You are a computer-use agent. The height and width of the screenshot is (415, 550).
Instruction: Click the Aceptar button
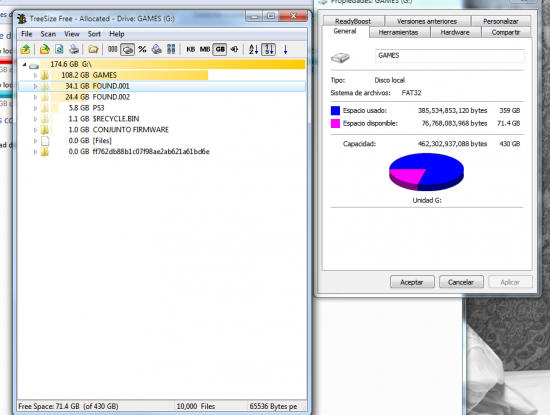point(412,282)
